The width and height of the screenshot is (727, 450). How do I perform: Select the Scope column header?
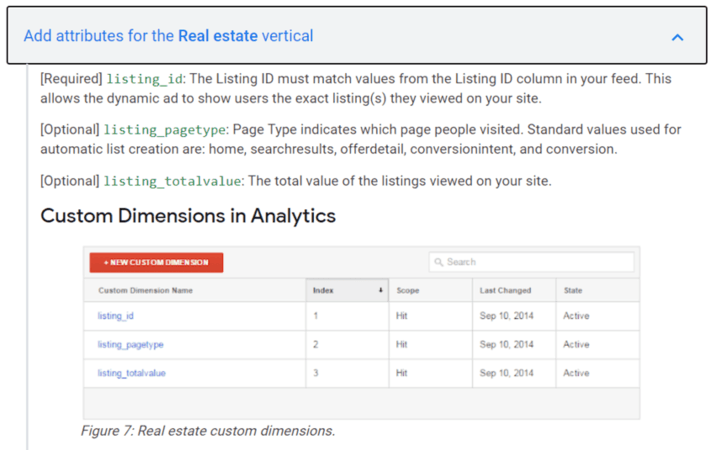click(408, 291)
